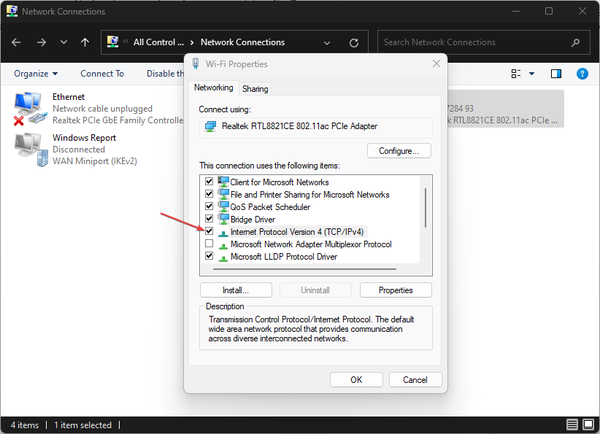Click the Disable this device command
This screenshot has height=434, width=600.
tap(165, 73)
